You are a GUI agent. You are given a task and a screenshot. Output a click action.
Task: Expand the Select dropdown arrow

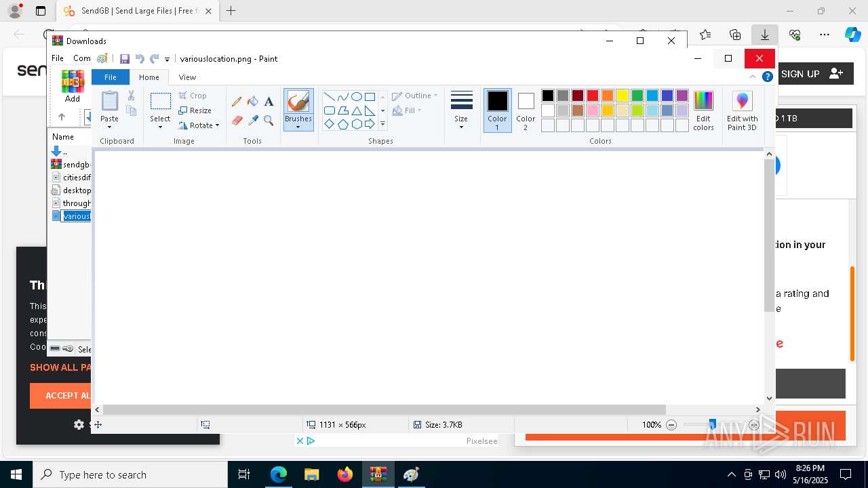click(x=161, y=127)
